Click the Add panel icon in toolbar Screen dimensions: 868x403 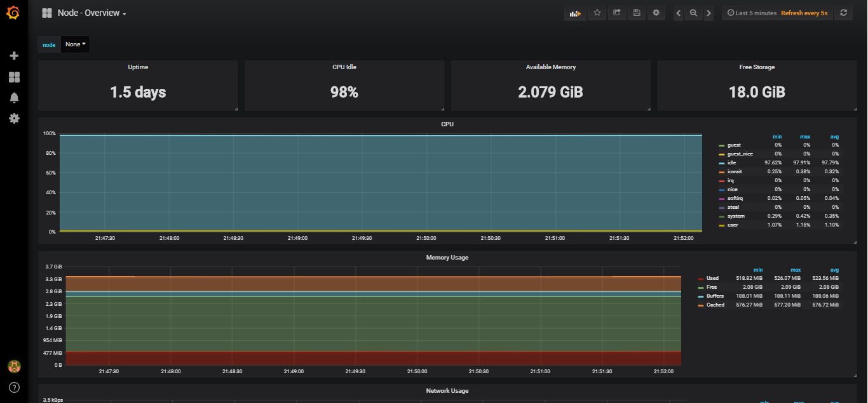[x=576, y=13]
